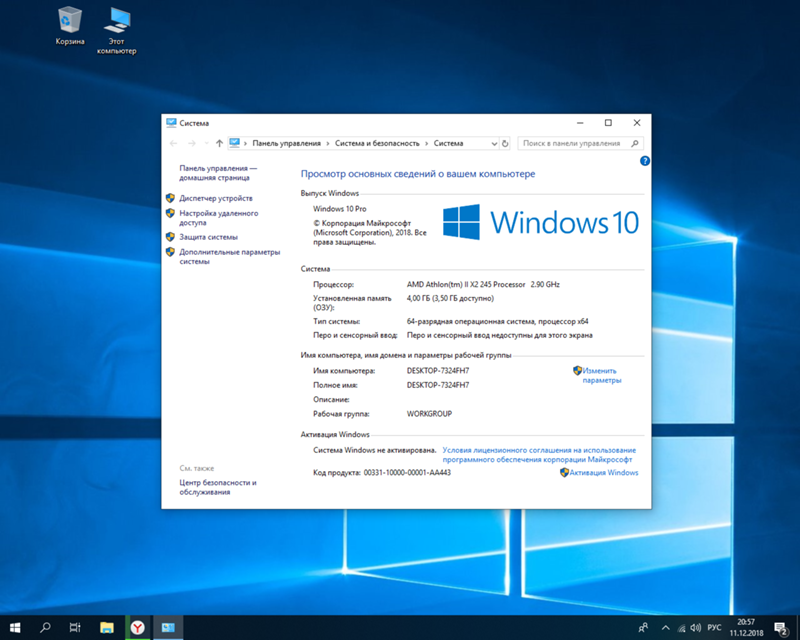
Task: Close the Система window
Action: (x=637, y=123)
